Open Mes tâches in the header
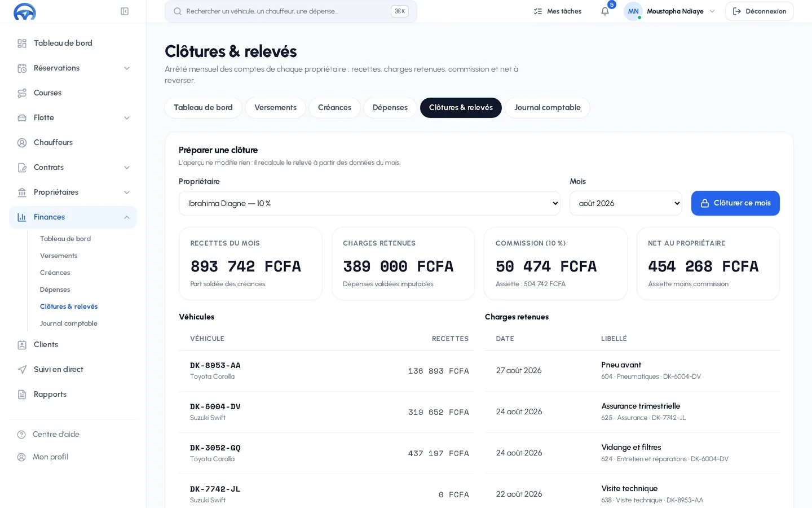Screen dimensions: 812x508 coord(558,11)
